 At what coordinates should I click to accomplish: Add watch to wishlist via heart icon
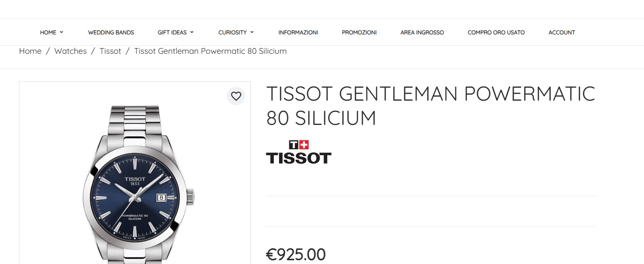pyautogui.click(x=236, y=96)
